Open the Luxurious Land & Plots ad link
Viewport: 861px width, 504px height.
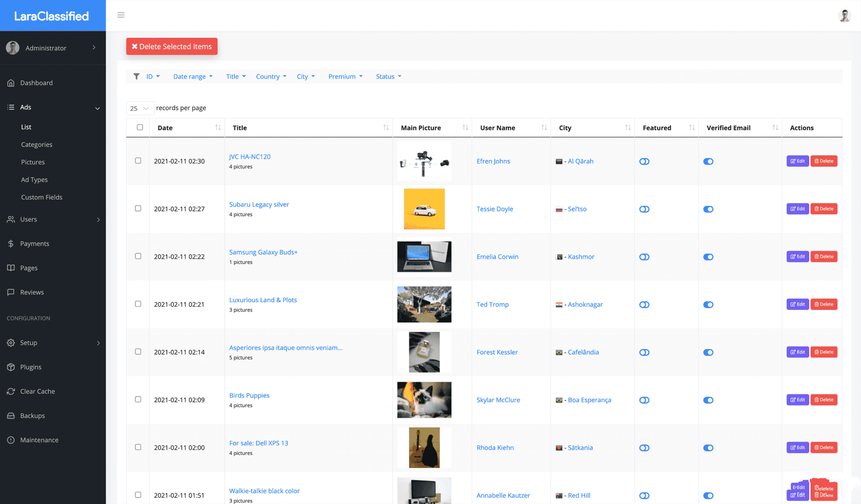(x=263, y=300)
